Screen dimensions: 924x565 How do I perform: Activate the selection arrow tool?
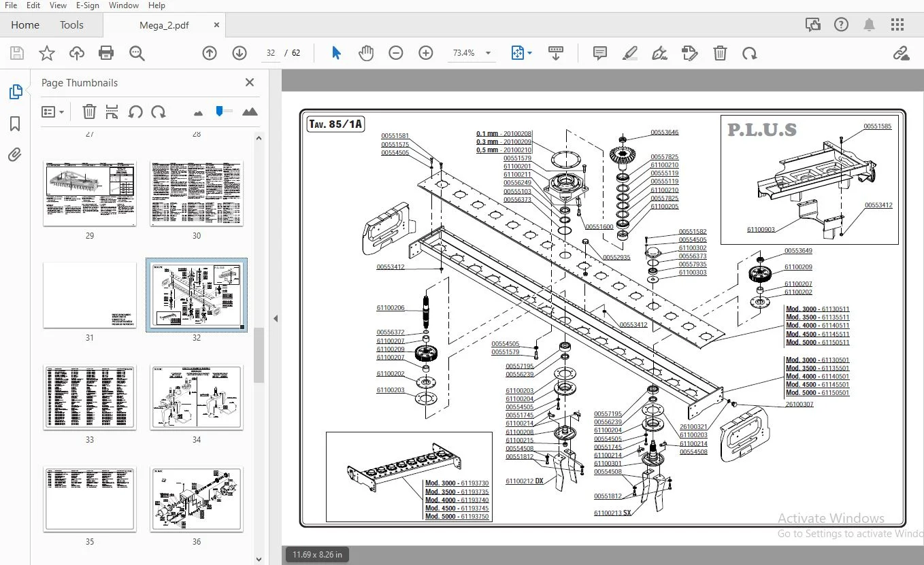336,53
